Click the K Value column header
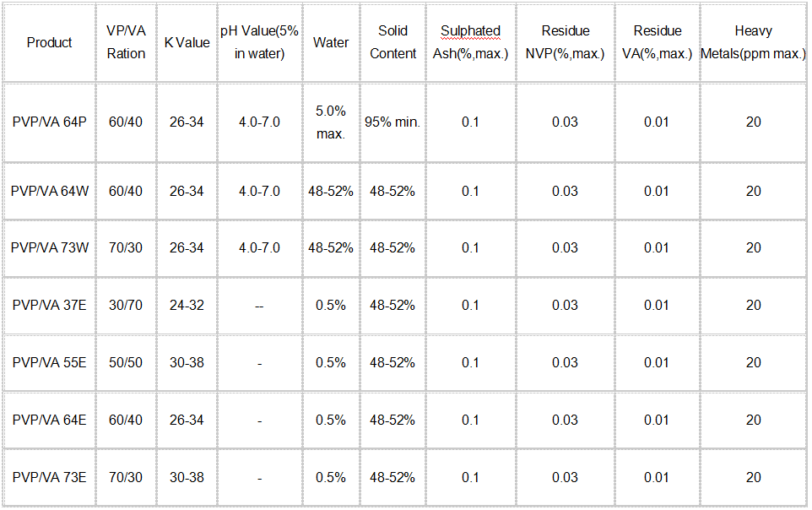The image size is (812, 510). [x=187, y=42]
